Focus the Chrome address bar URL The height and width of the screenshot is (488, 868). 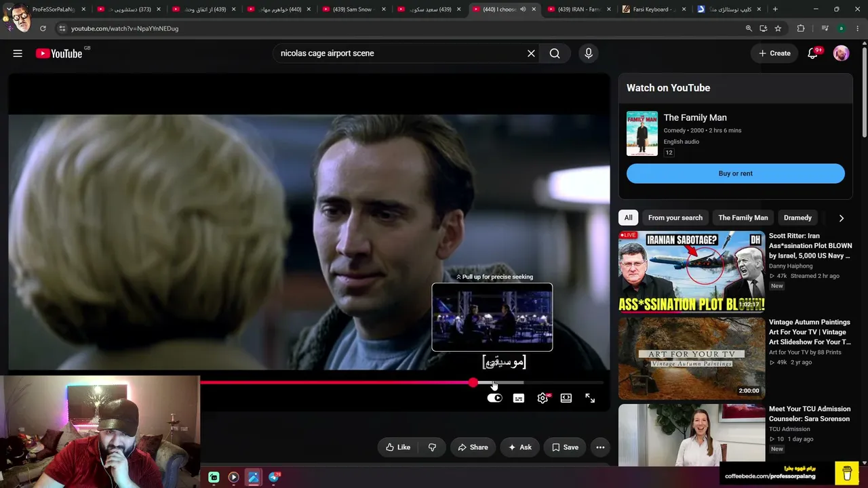point(125,28)
